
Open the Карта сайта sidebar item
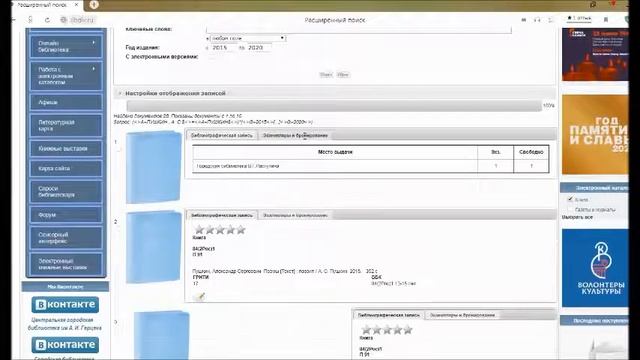66,169
